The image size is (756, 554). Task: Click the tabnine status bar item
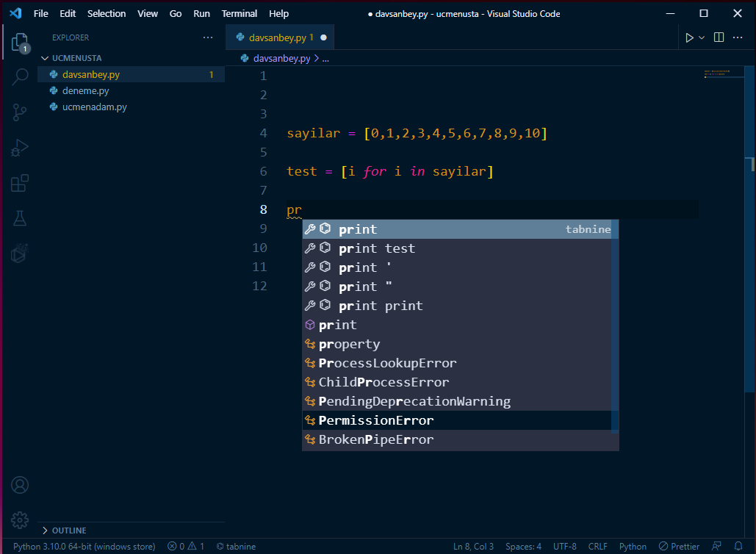pos(237,547)
